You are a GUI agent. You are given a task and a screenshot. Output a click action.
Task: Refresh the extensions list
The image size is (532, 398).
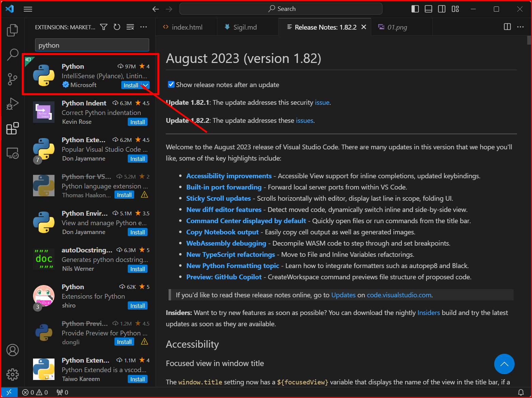tap(117, 27)
